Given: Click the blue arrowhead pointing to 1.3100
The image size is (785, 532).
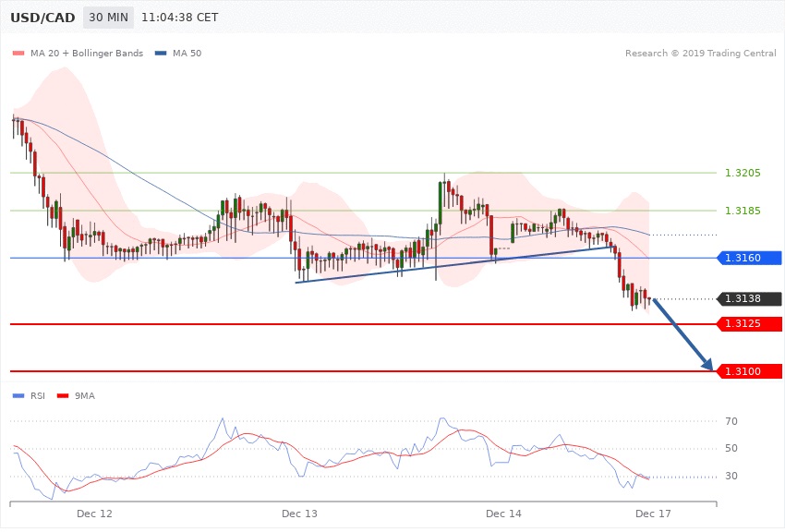Looking at the screenshot, I should (709, 366).
